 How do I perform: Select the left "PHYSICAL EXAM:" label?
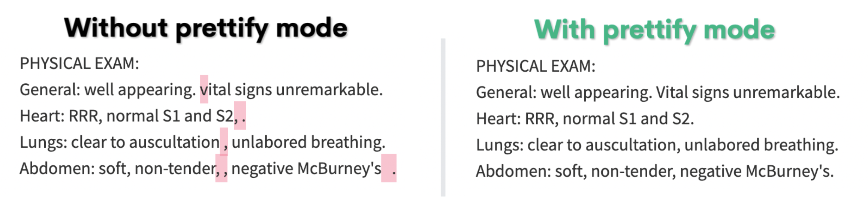79,63
